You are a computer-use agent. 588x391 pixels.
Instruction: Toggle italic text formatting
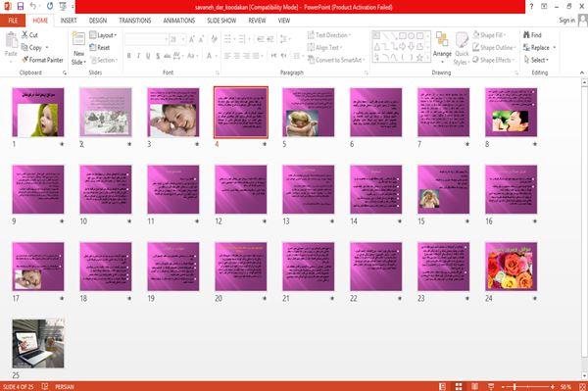click(x=138, y=56)
